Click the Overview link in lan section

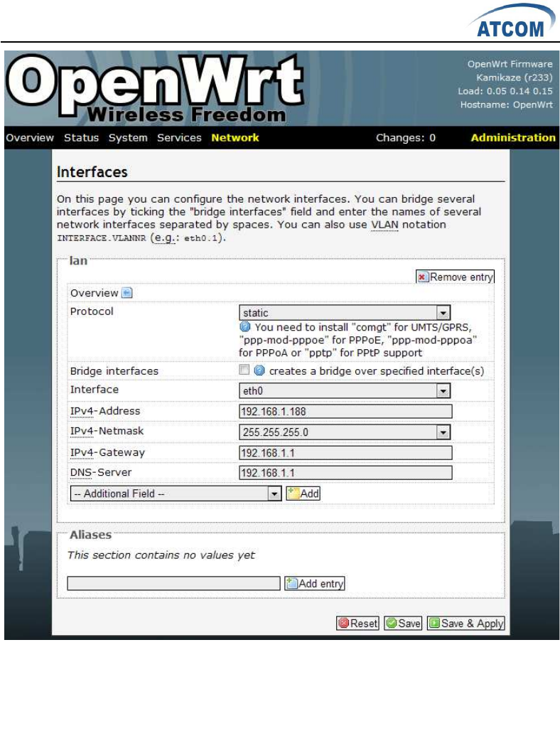[94, 293]
